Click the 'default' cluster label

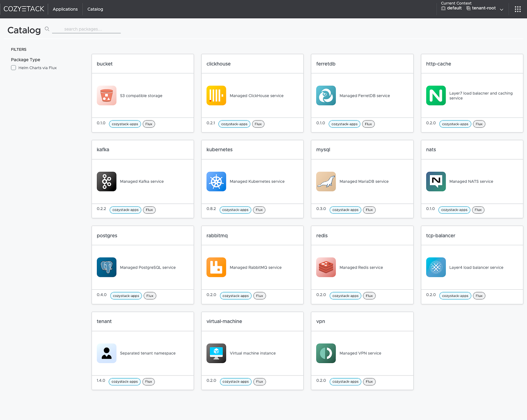tap(454, 8)
